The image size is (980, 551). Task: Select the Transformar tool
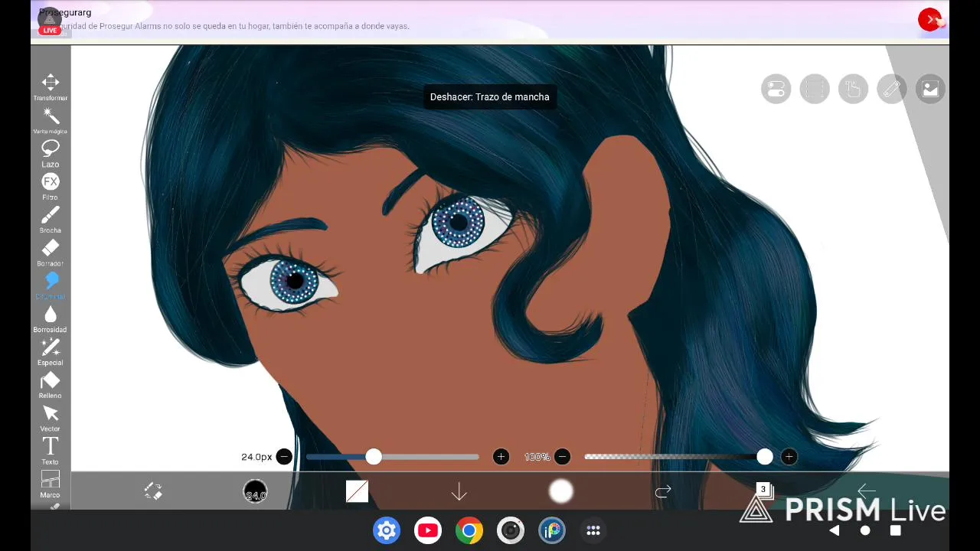(51, 87)
